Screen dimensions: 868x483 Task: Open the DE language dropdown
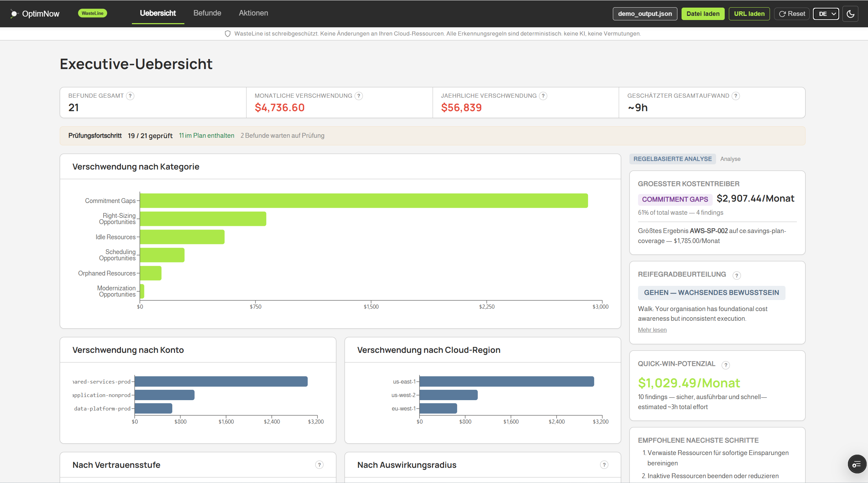826,14
